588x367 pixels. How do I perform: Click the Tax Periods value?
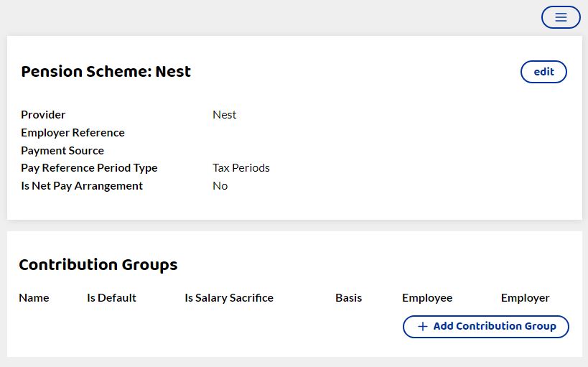coord(241,168)
